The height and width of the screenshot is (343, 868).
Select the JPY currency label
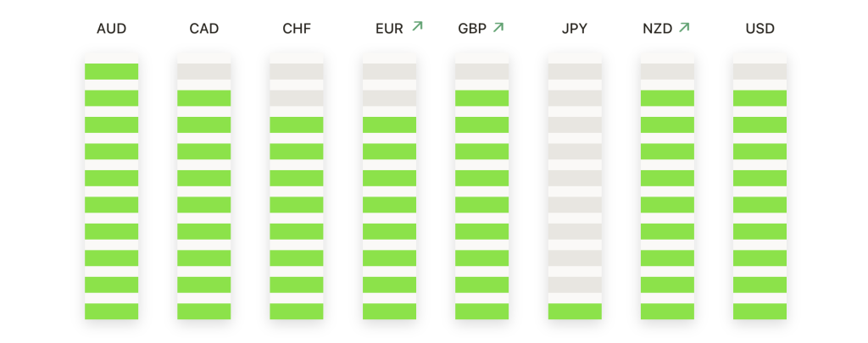tap(575, 29)
